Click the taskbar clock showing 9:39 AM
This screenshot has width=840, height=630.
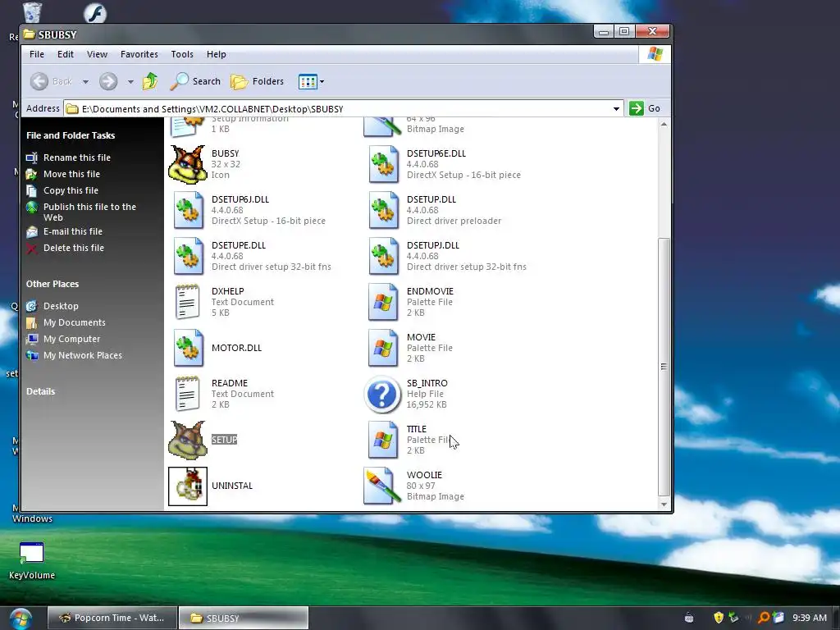tap(810, 618)
